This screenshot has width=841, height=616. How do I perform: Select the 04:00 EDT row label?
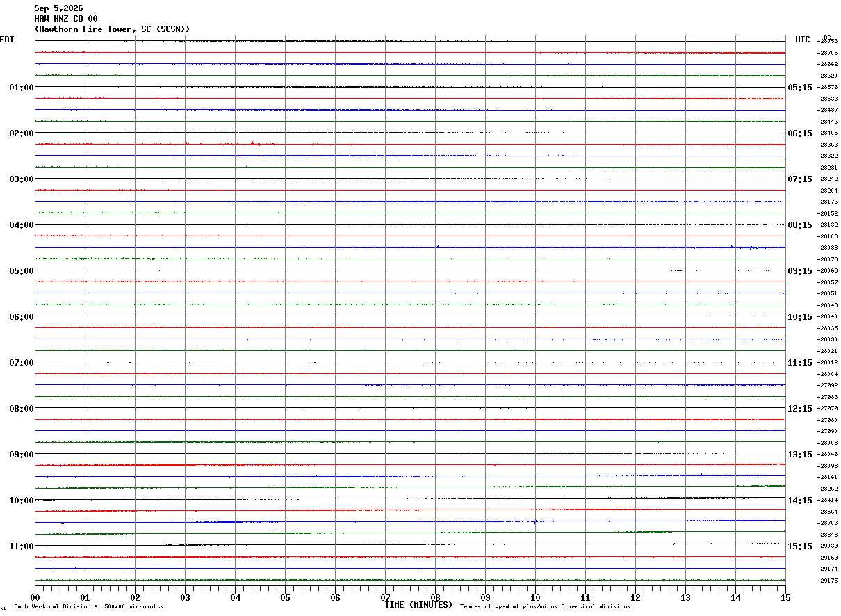[22, 225]
